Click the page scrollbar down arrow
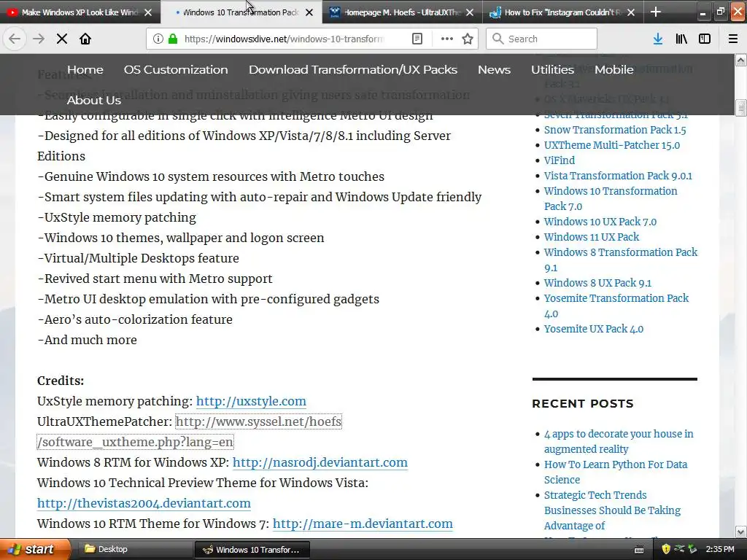 click(740, 532)
